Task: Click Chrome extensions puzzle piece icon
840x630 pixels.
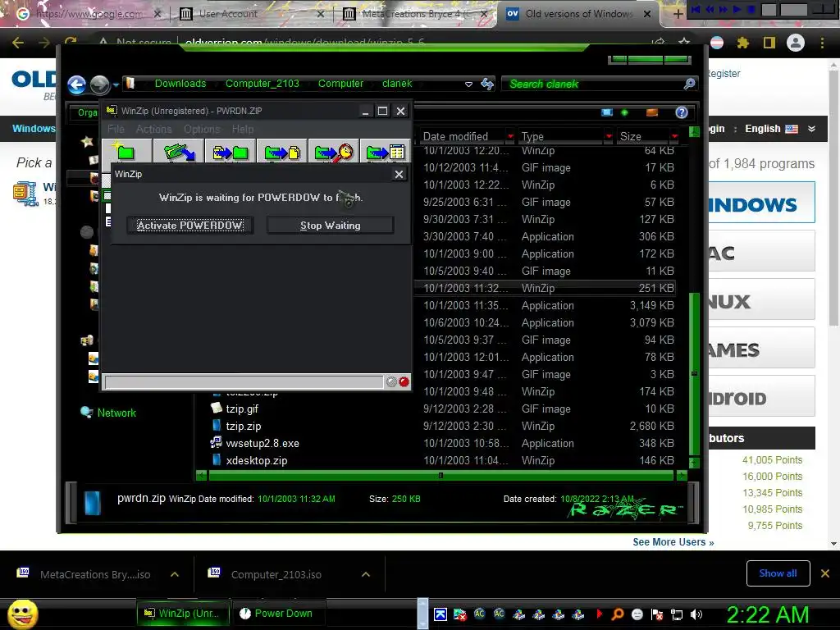Action: 743,43
